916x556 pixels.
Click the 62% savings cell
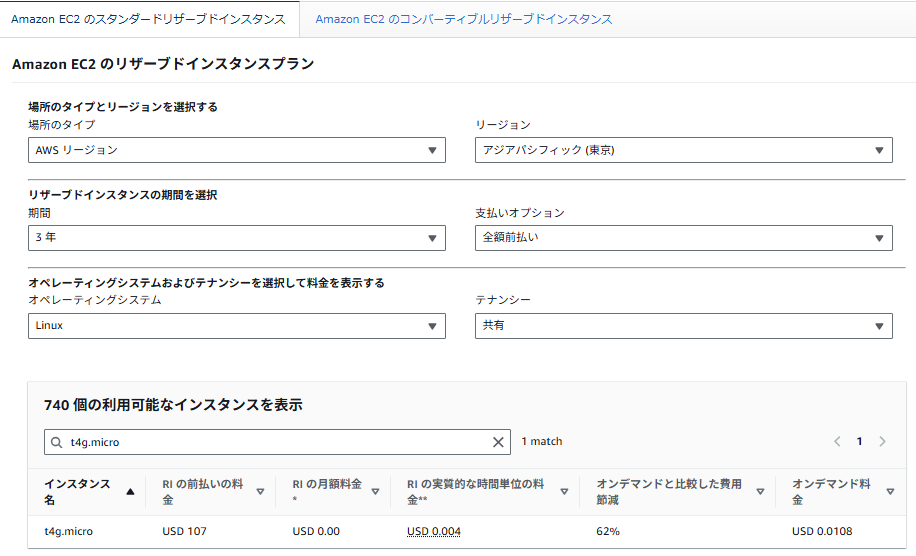[x=608, y=531]
